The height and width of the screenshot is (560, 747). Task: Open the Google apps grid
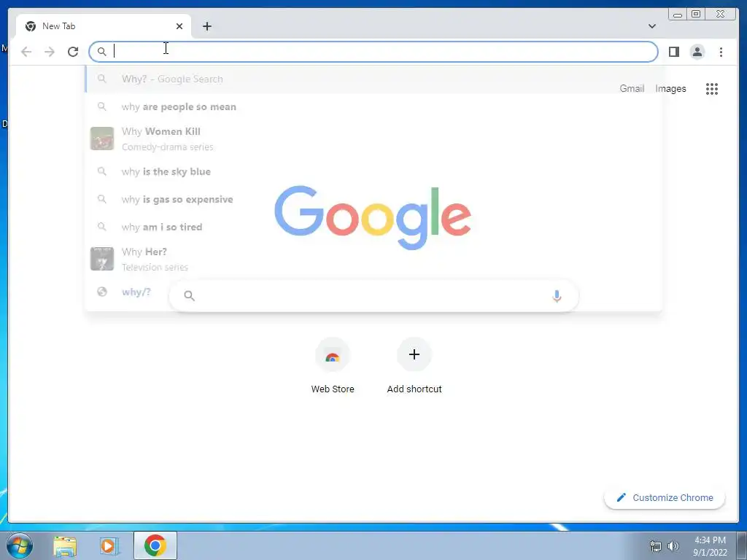pos(712,88)
